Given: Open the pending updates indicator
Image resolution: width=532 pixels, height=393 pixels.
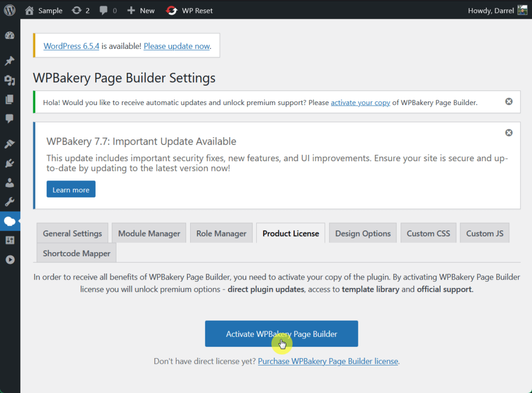Looking at the screenshot, I should [81, 10].
